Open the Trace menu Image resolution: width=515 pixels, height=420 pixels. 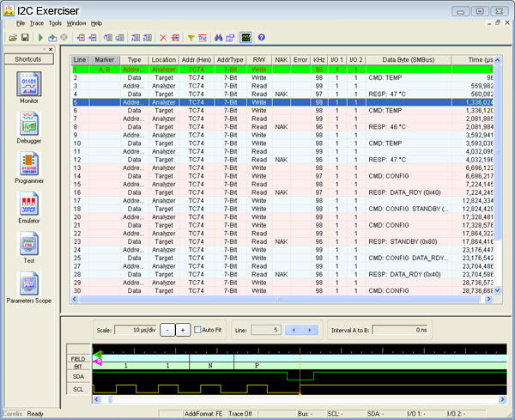(37, 23)
